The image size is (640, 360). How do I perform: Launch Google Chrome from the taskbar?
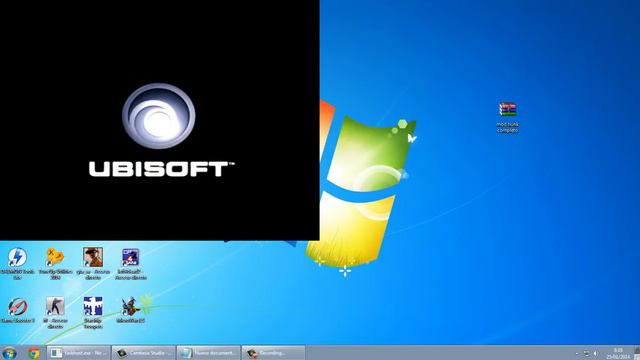point(34,353)
